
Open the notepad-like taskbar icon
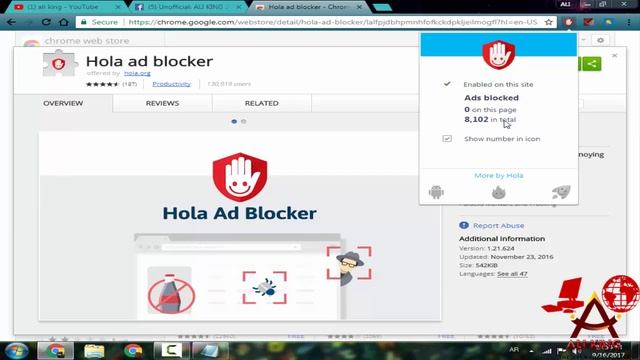(x=211, y=351)
